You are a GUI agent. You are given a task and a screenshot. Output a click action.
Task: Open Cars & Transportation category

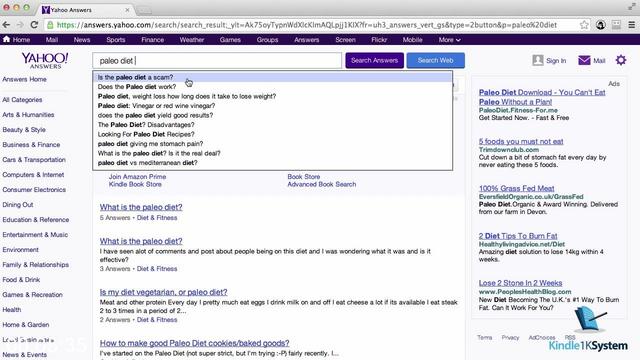pyautogui.click(x=34, y=160)
